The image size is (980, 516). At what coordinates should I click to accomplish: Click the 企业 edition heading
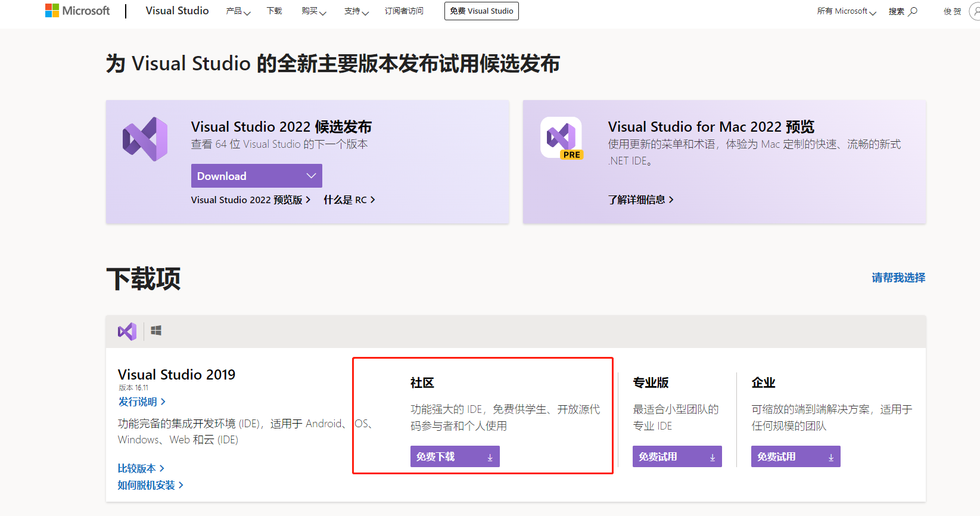pos(763,383)
